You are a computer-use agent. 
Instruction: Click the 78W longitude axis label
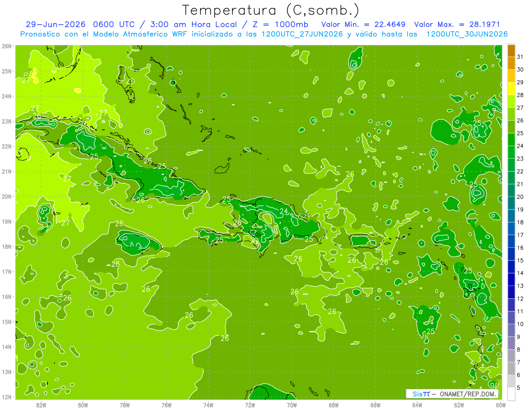[125, 405]
